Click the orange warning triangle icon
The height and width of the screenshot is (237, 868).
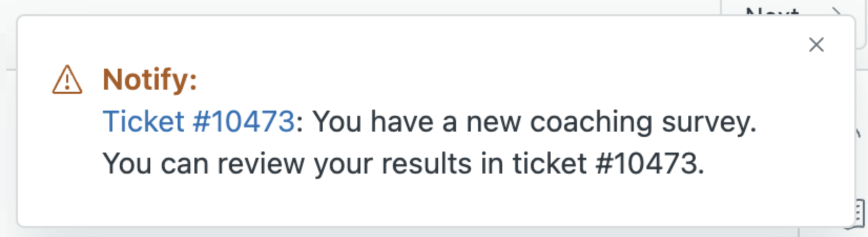point(67,80)
